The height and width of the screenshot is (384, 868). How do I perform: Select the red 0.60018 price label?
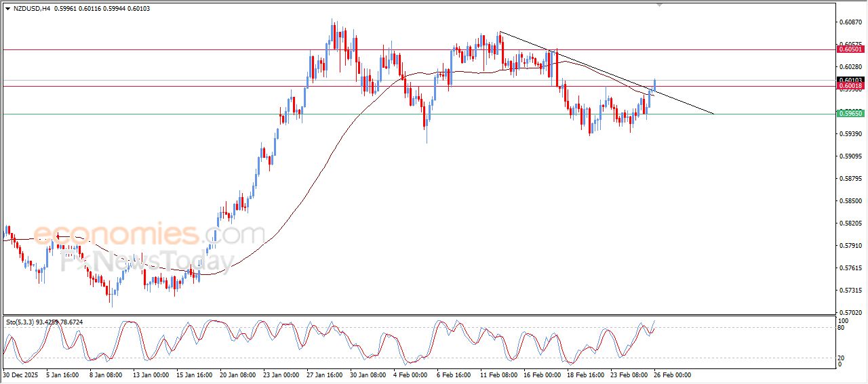[x=850, y=86]
